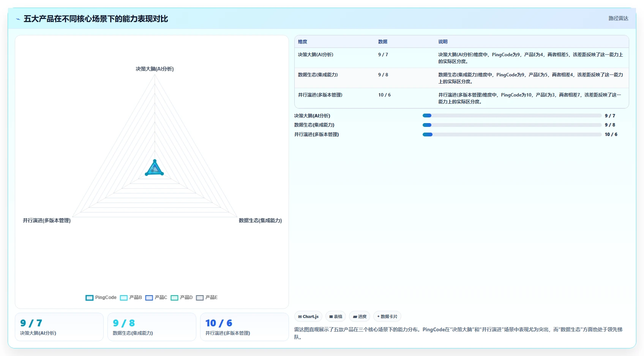The width and height of the screenshot is (644, 356).
Task: Click the table value 9 / 8
Action: [383, 75]
